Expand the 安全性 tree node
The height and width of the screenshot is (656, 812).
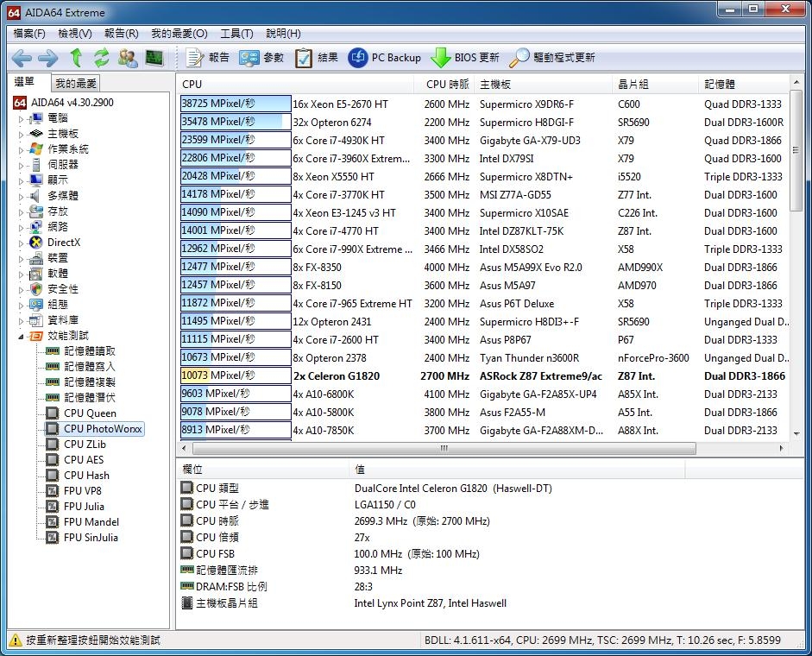point(21,290)
